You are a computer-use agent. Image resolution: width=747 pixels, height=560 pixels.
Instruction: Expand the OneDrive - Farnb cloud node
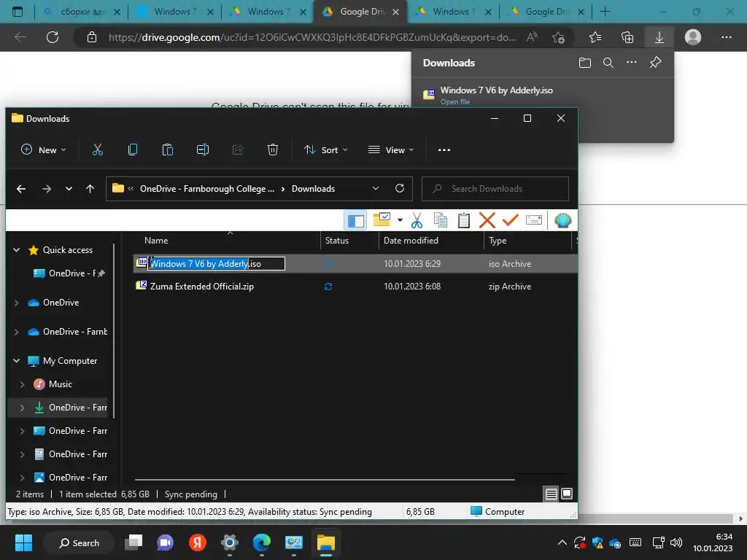coord(17,332)
